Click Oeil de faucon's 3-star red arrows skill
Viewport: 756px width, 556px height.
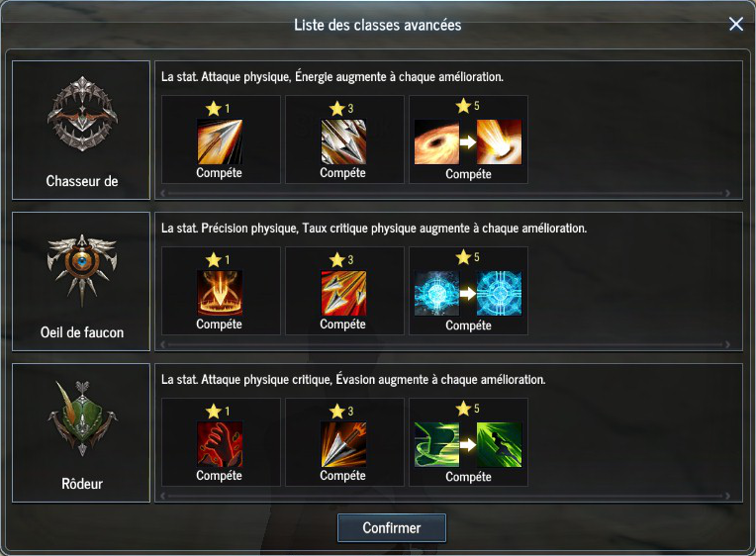point(343,293)
